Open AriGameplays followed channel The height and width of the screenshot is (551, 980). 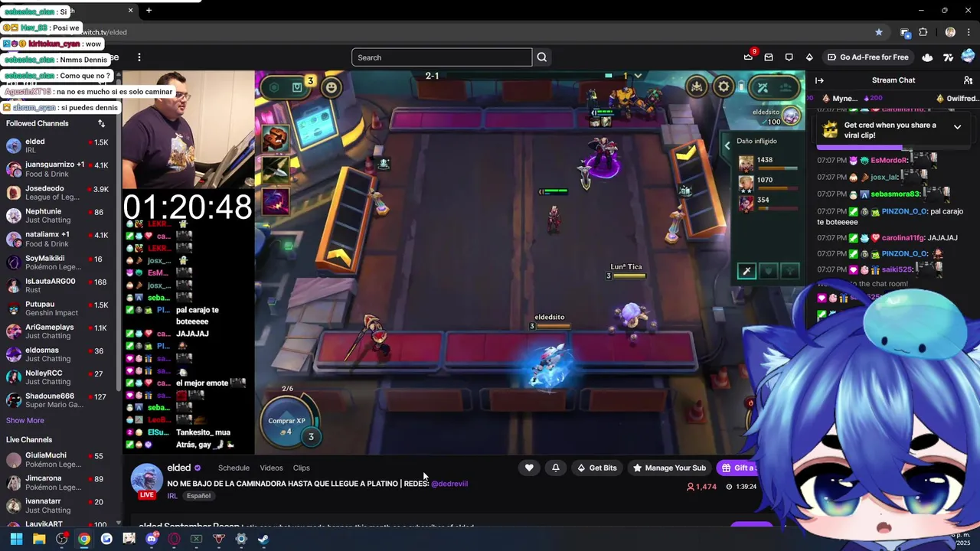[x=57, y=331]
